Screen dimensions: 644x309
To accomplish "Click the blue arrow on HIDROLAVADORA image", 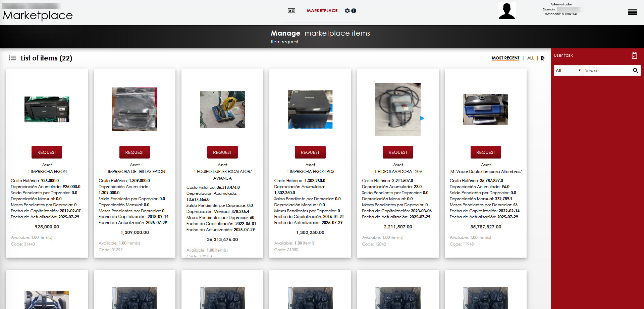I will (422, 118).
